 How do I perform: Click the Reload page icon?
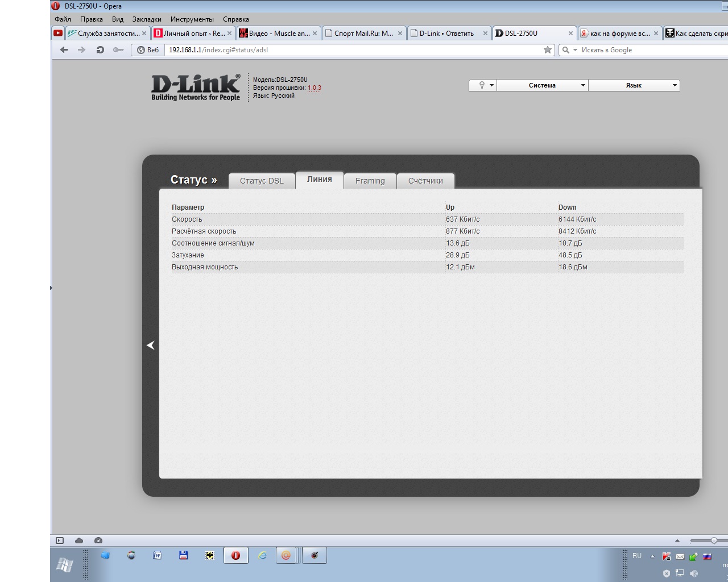100,50
